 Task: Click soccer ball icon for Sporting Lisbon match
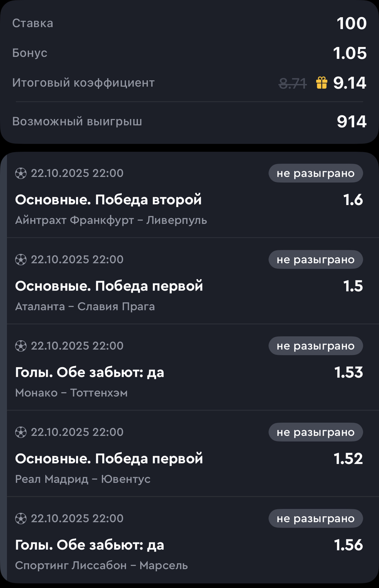(x=21, y=519)
